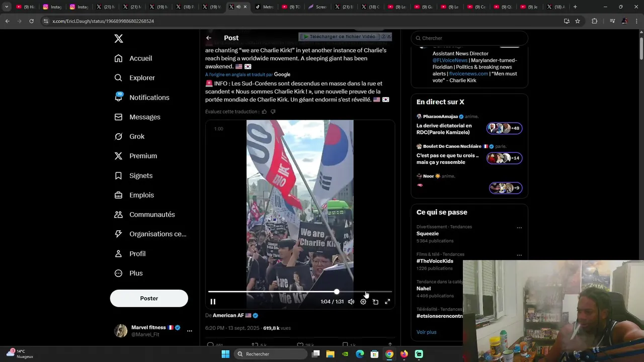644x362 pixels.
Task: Go back in browser toolbar
Action: coord(7,21)
